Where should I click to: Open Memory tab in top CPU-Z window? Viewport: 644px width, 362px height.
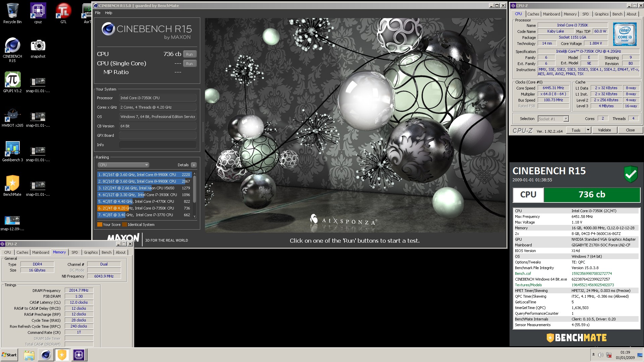[570, 14]
